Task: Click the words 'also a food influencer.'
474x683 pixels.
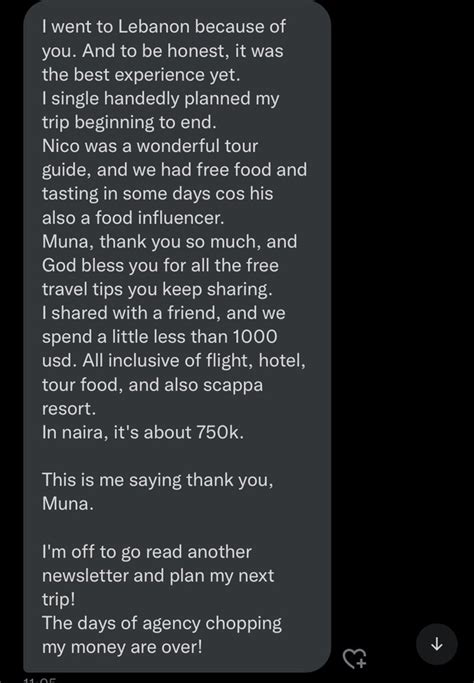Action: (x=133, y=217)
